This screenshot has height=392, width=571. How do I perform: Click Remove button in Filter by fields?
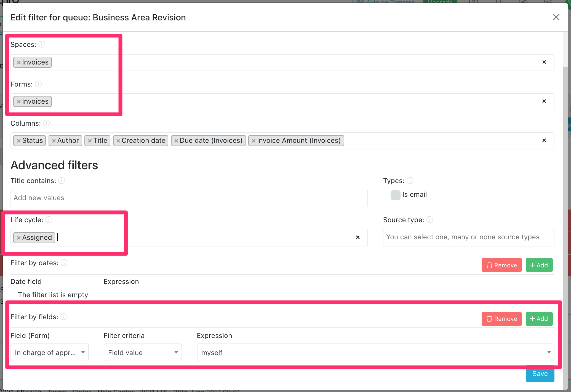pyautogui.click(x=501, y=319)
